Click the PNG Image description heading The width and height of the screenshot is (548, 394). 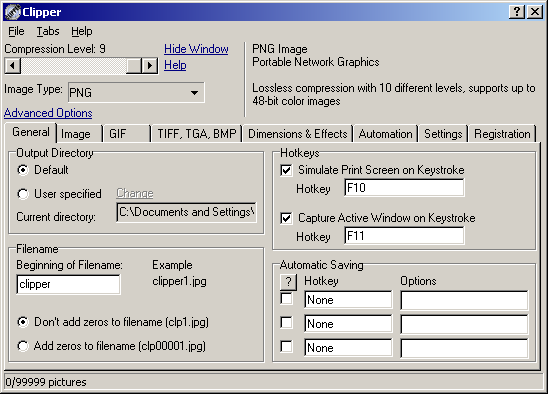pyautogui.click(x=280, y=49)
